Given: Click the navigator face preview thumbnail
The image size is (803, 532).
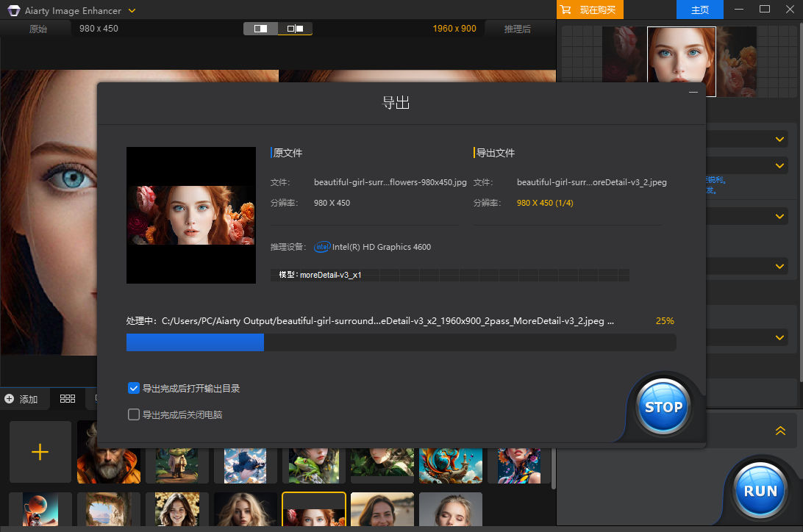Looking at the screenshot, I should click(x=681, y=62).
